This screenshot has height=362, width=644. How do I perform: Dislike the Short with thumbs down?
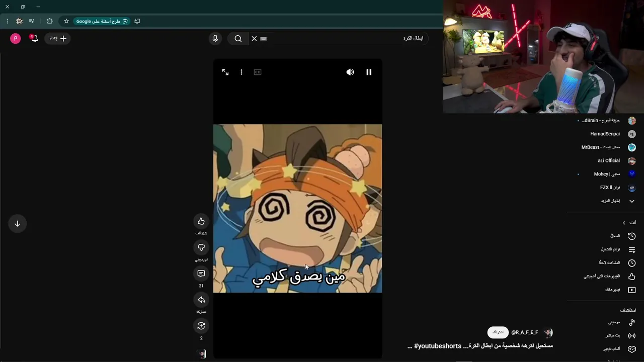201,247
